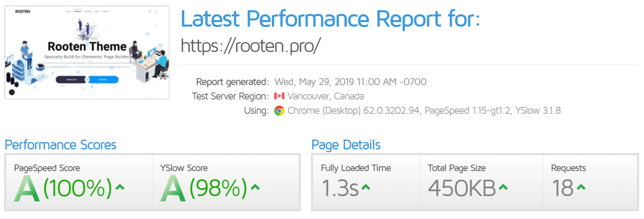Click the Page Details heading
The image size is (644, 219).
pyautogui.click(x=346, y=145)
